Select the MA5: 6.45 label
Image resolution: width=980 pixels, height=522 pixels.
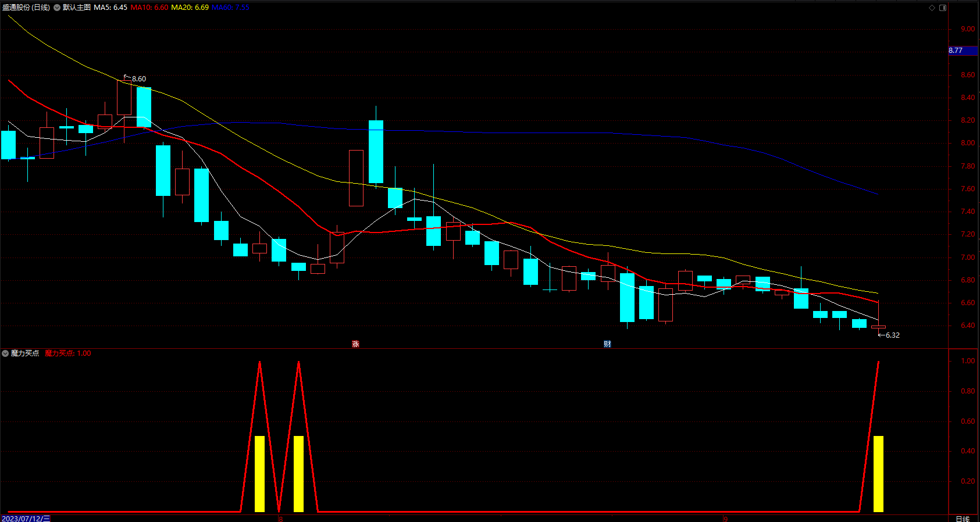coord(111,8)
